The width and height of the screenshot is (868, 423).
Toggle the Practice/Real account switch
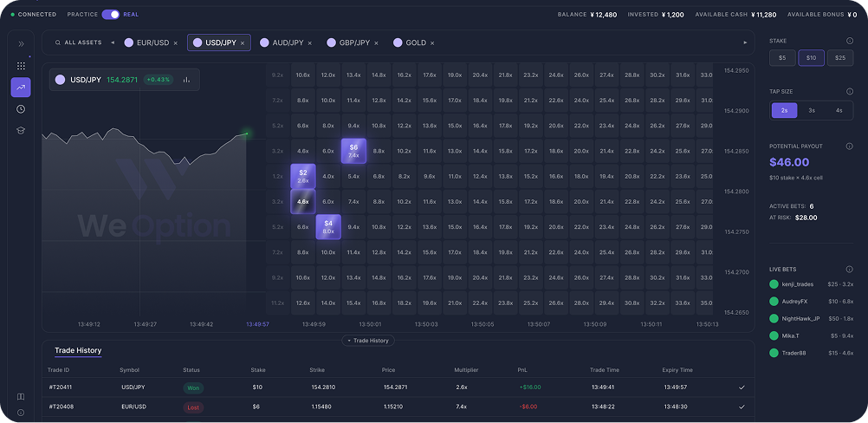111,15
